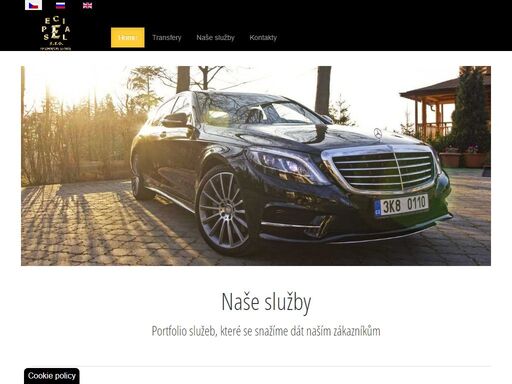Viewport: 512px width, 384px height.
Task: Click the car's chrome front grille
Action: [383, 171]
